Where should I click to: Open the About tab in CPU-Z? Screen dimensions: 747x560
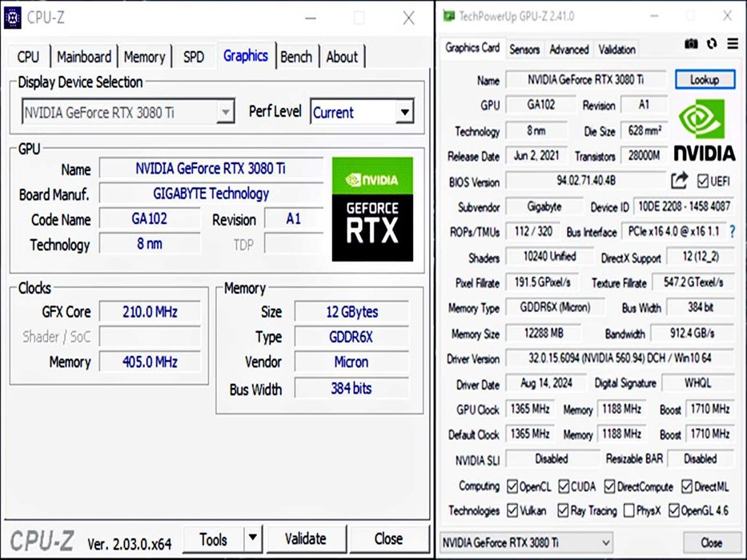tap(342, 57)
